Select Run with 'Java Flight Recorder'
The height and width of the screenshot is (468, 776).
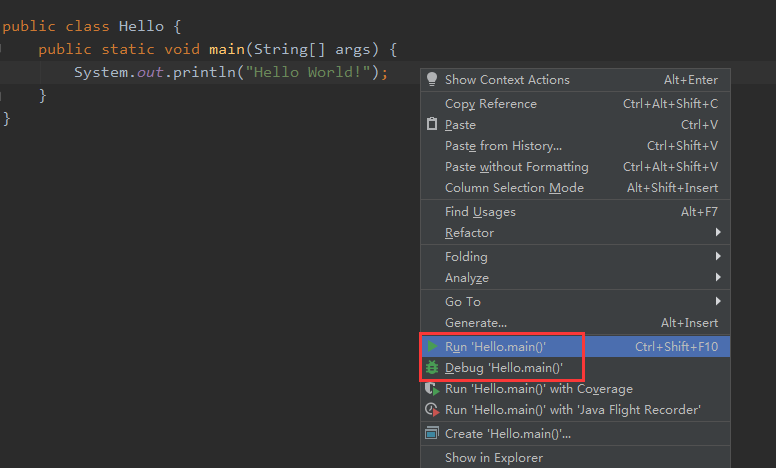[x=575, y=410]
